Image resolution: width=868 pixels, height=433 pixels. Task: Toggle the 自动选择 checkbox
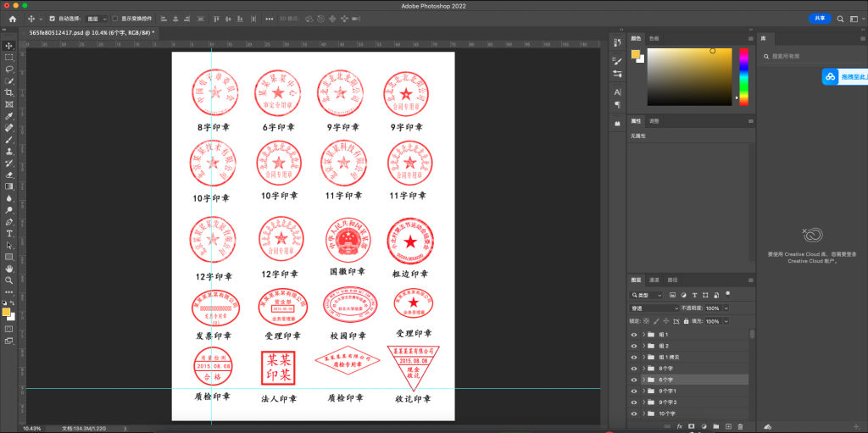tap(52, 19)
